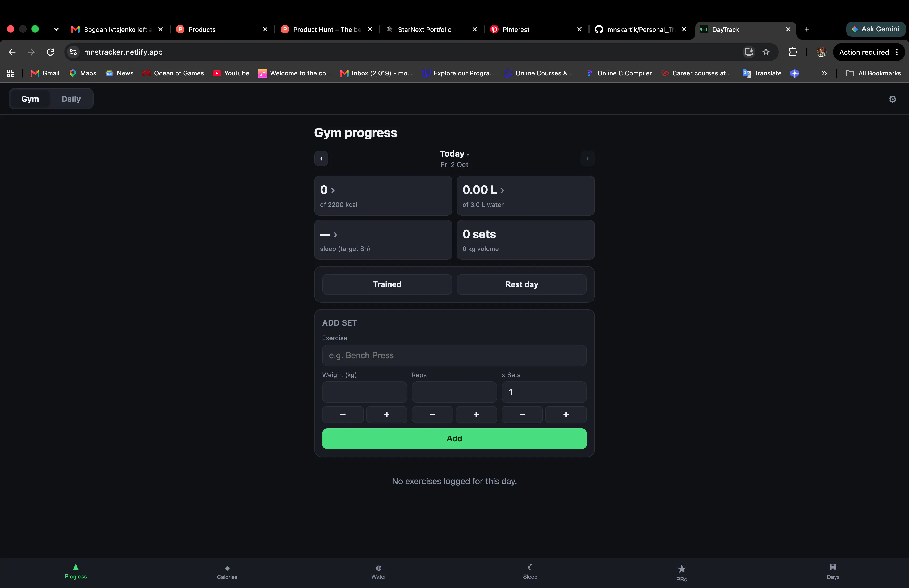
Task: Go to previous day arrow
Action: point(321,159)
